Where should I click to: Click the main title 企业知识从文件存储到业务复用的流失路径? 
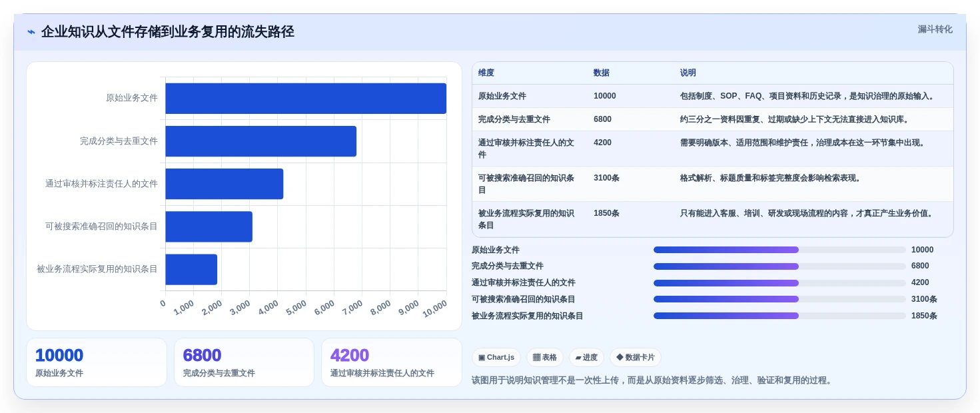click(167, 32)
